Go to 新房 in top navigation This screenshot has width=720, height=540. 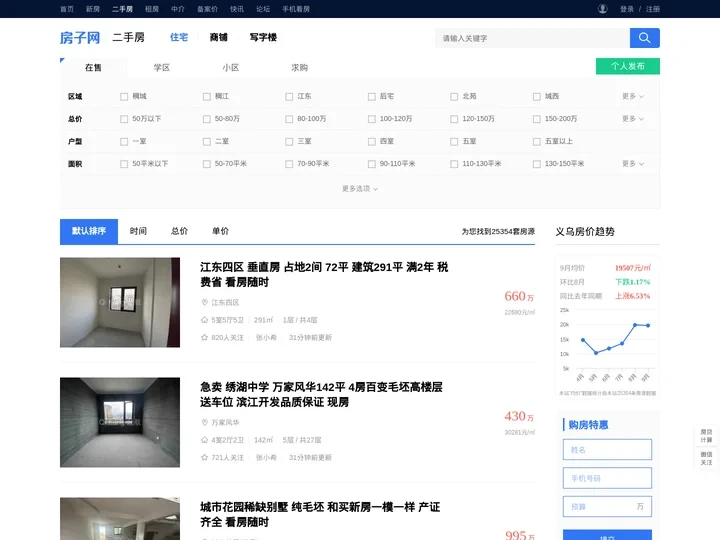(x=93, y=9)
